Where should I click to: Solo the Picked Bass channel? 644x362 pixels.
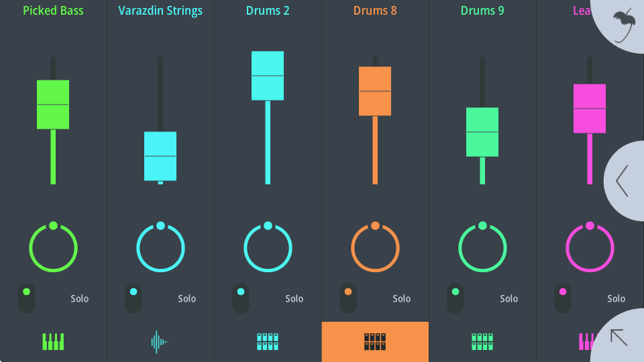(x=80, y=298)
